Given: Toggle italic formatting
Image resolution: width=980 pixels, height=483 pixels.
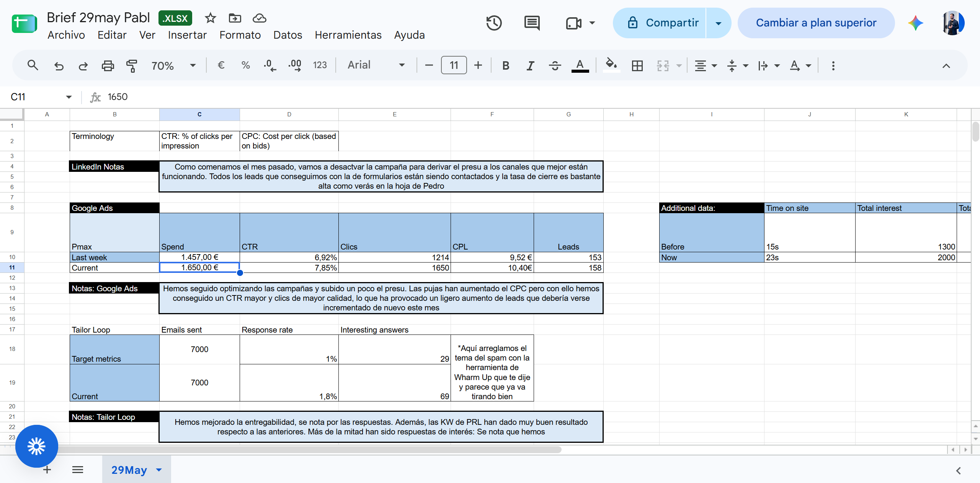Looking at the screenshot, I should (530, 65).
